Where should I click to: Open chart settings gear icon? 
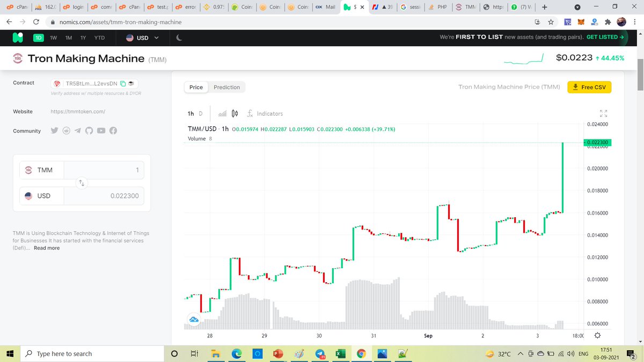[597, 336]
